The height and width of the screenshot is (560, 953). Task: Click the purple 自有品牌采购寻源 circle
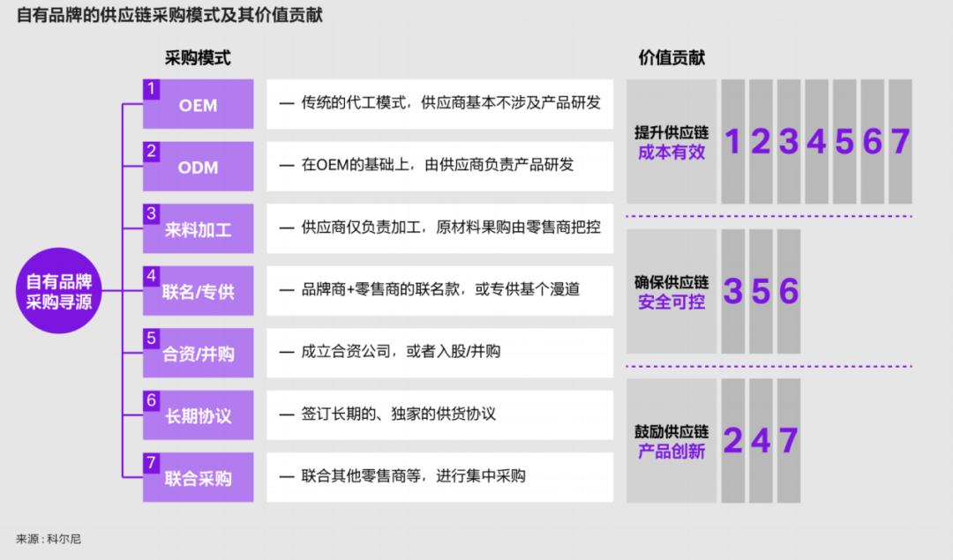[59, 291]
